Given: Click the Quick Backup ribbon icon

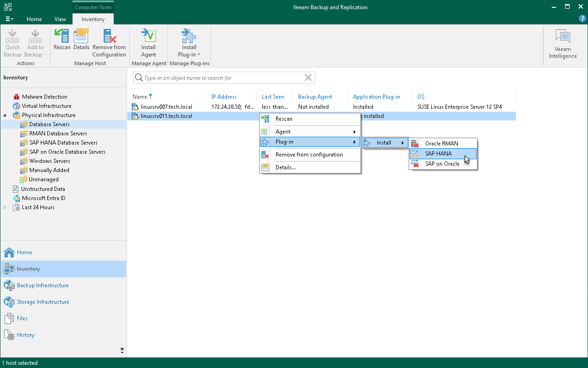Looking at the screenshot, I should pos(13,36).
